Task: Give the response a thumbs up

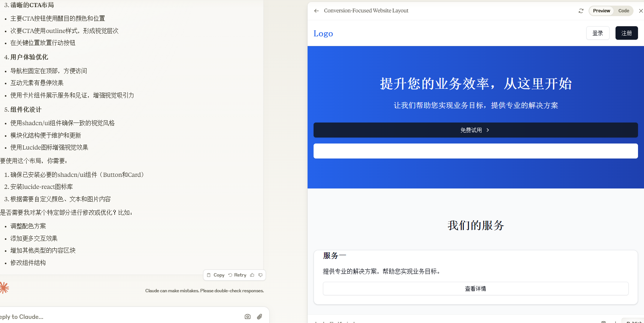Action: 252,275
